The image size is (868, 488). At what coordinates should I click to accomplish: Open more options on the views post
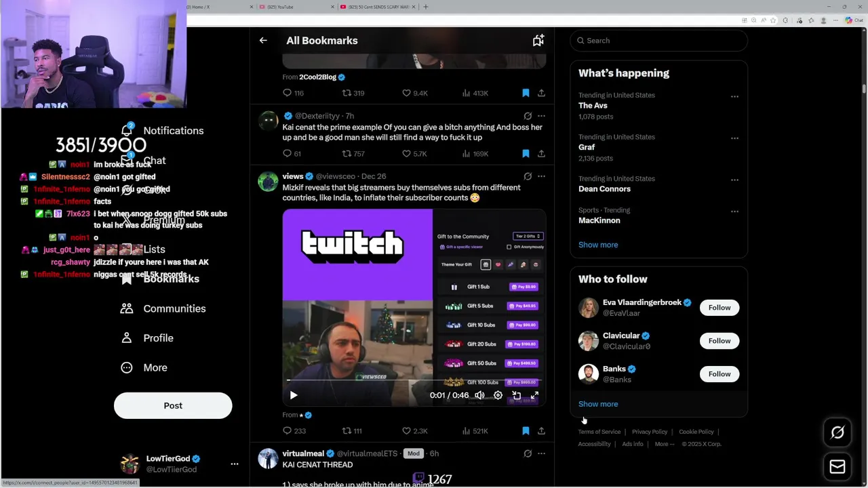(541, 176)
